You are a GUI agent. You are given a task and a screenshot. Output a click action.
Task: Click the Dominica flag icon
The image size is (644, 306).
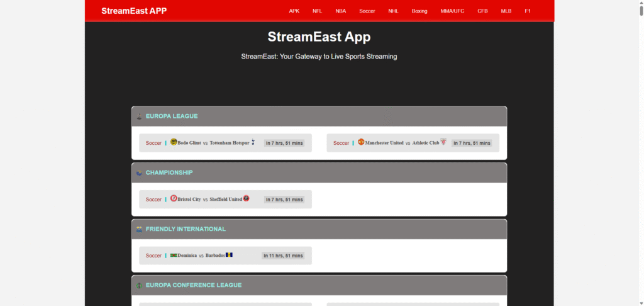(174, 256)
